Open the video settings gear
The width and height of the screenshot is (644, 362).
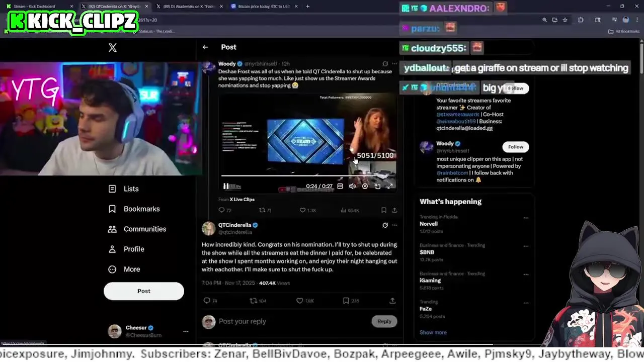pos(365,186)
